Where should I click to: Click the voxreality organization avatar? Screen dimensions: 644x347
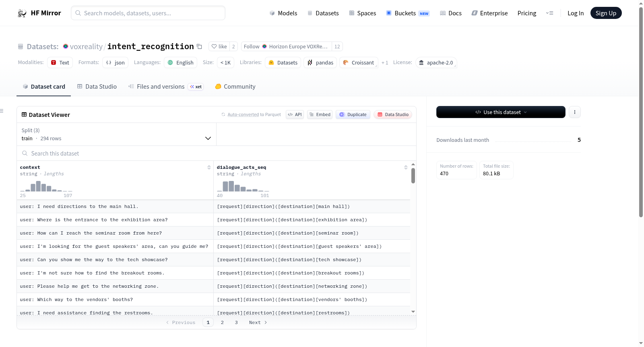click(x=66, y=46)
